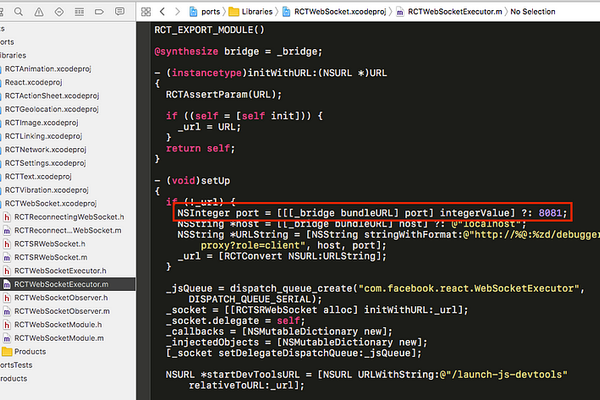Go back with the left arrow
This screenshot has height=400, width=600.
pos(162,12)
